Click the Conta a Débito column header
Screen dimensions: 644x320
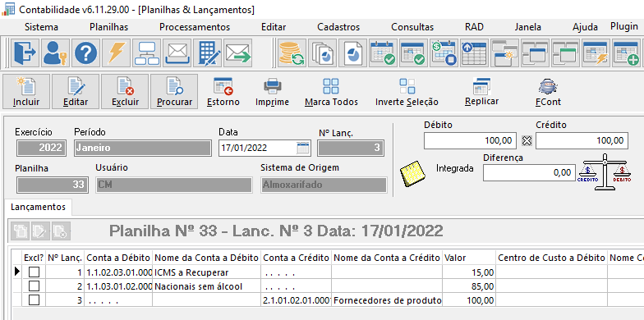point(118,258)
